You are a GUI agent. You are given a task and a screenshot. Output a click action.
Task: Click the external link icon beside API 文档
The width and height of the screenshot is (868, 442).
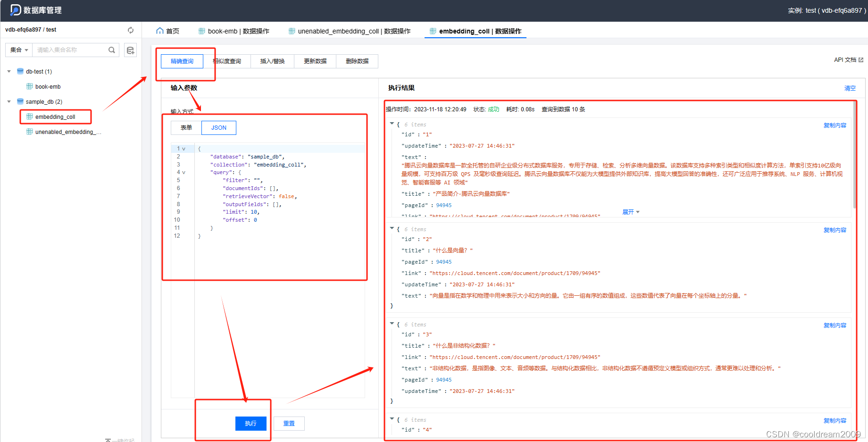click(x=861, y=60)
